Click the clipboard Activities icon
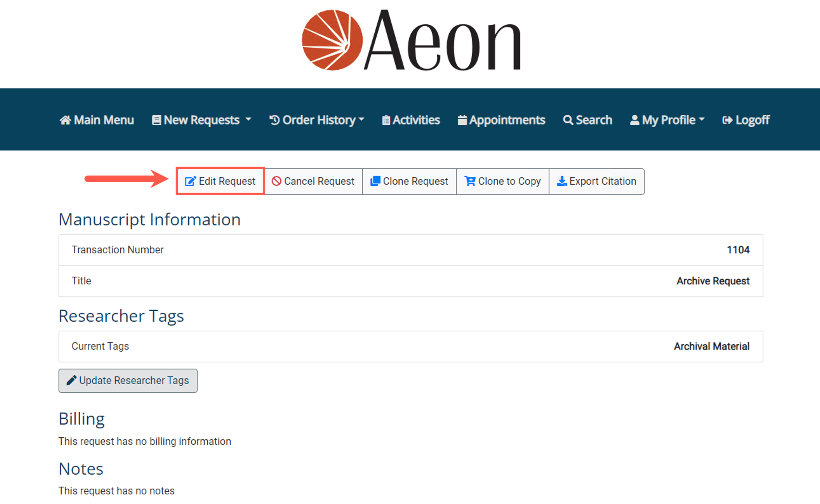 (386, 120)
